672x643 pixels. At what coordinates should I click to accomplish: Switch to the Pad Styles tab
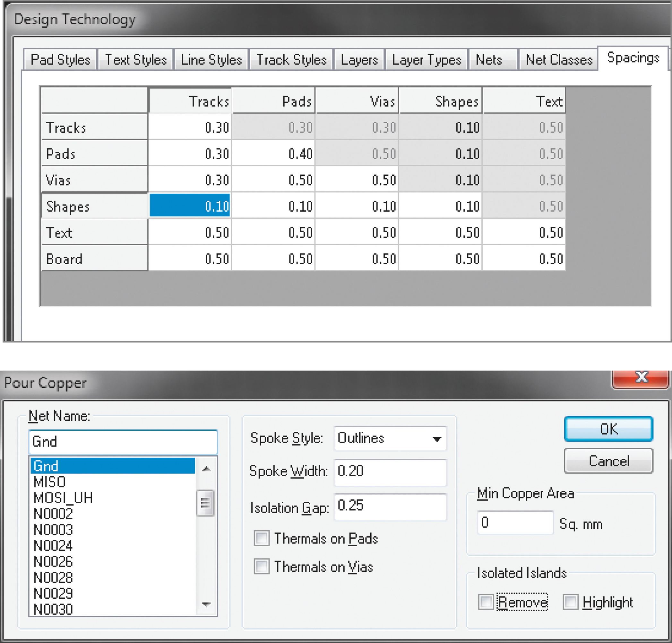(60, 60)
